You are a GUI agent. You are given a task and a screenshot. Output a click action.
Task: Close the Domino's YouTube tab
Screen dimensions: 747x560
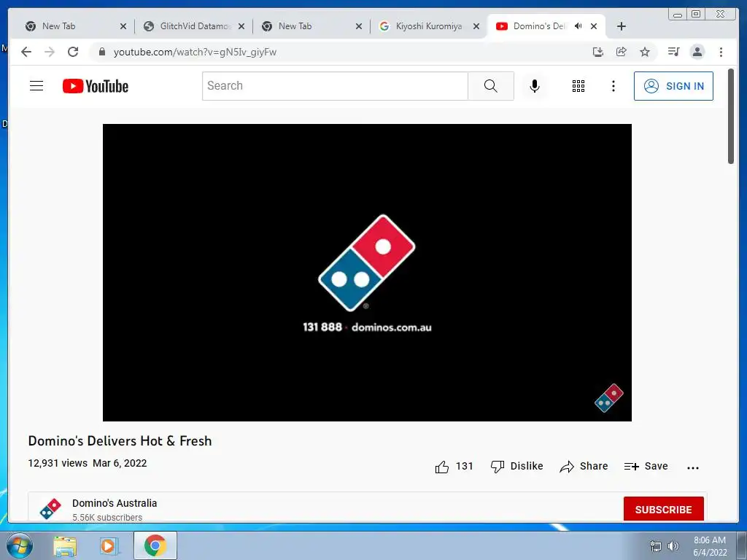tap(594, 26)
